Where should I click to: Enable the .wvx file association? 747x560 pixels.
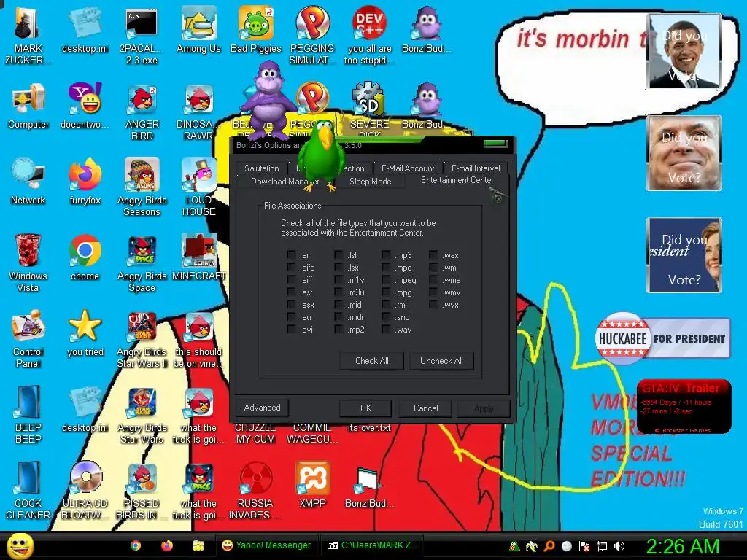pos(433,304)
